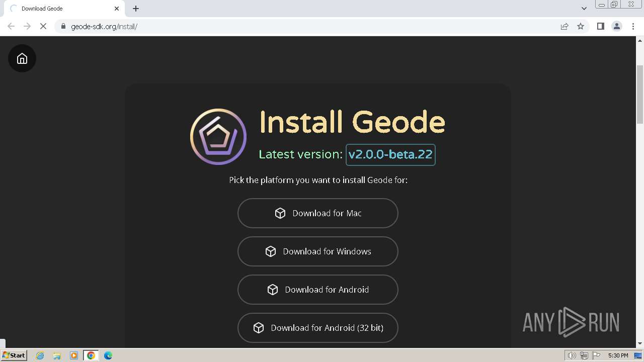Bookmark this page with the star
The height and width of the screenshot is (362, 644).
(581, 26)
